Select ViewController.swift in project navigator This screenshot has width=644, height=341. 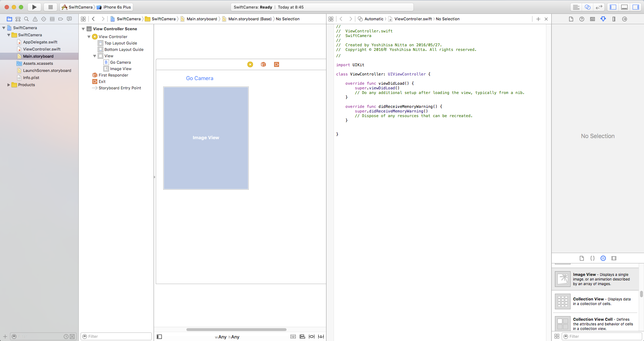tap(42, 49)
